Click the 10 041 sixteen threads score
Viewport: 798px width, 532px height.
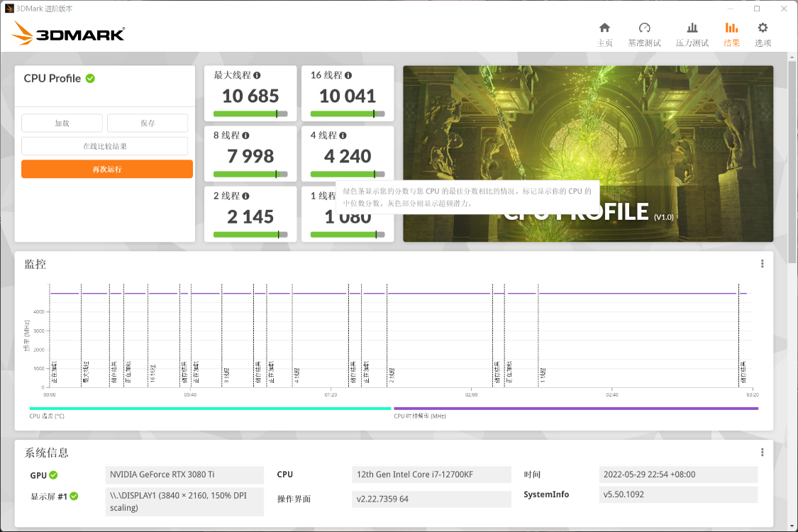pyautogui.click(x=348, y=96)
